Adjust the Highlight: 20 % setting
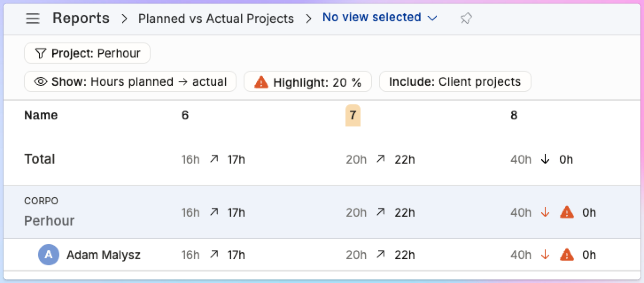Image resolution: width=644 pixels, height=283 pixels. [308, 82]
